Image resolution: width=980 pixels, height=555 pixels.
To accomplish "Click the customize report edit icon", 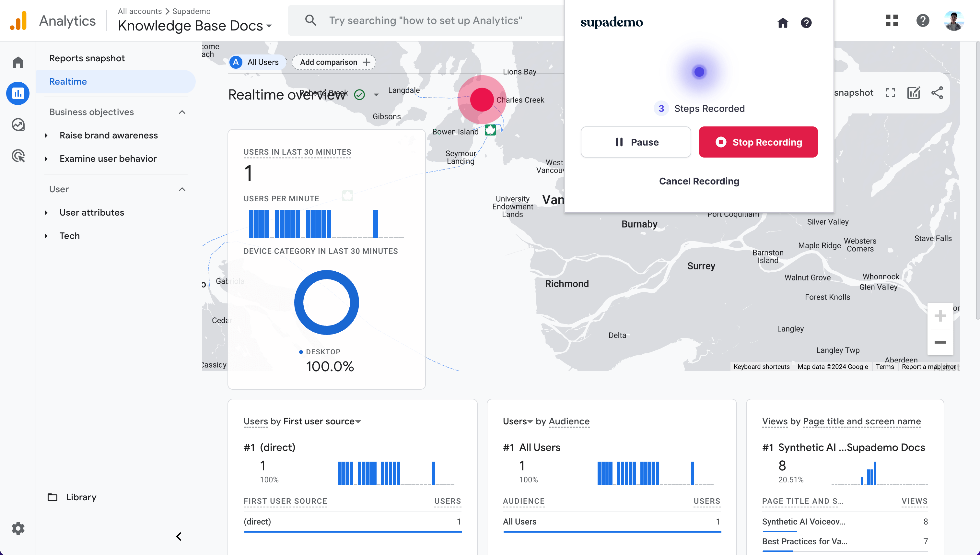I will (x=914, y=93).
